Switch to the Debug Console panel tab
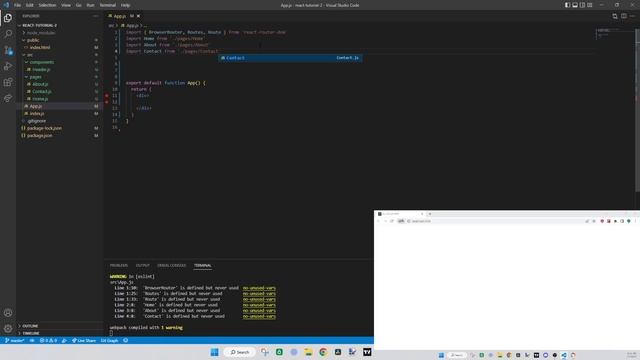This screenshot has width=640, height=360. 171,265
